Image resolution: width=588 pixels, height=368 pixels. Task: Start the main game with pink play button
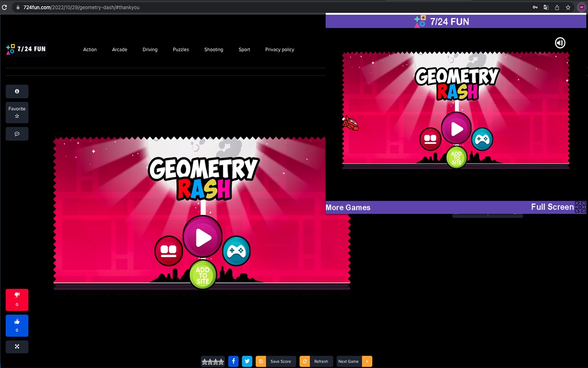click(203, 237)
